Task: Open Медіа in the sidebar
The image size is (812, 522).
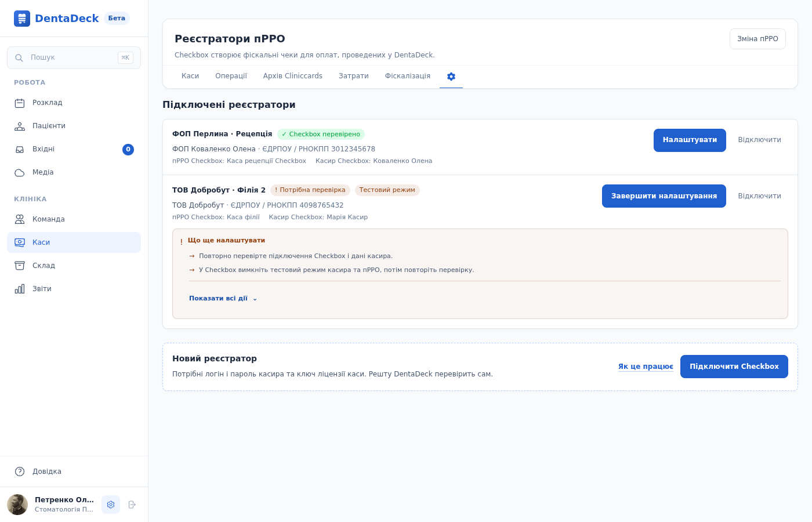Action: click(x=74, y=173)
